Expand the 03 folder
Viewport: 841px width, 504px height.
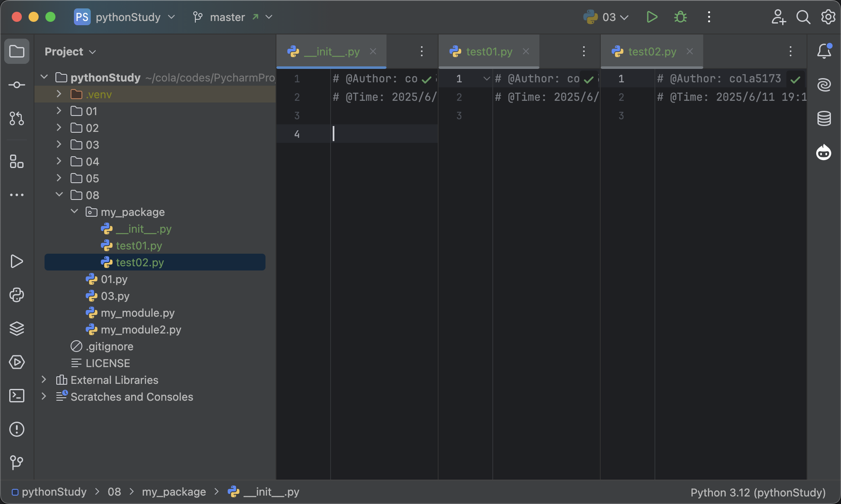point(59,144)
